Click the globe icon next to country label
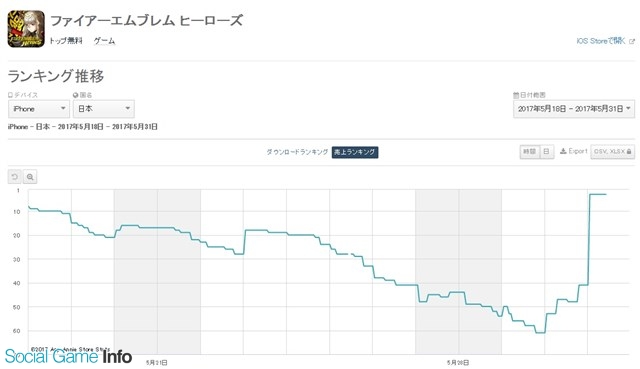Screen dimensions: 640x369 coord(76,95)
